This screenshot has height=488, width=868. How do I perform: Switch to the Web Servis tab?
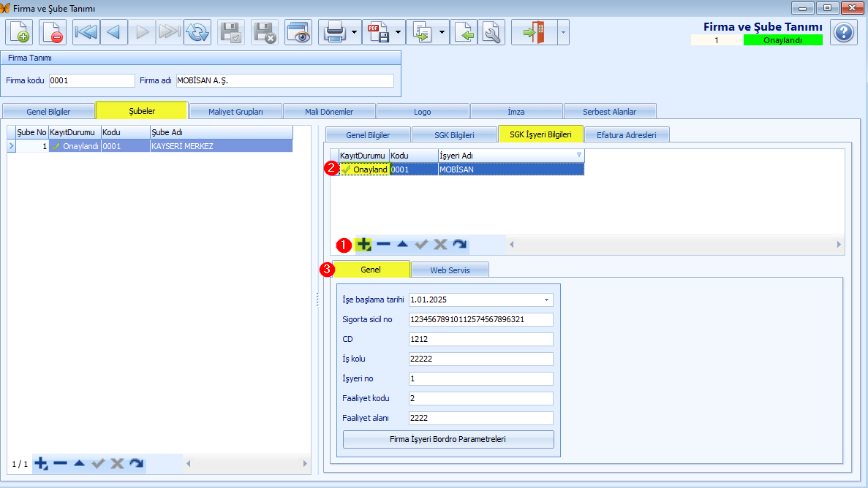point(450,270)
